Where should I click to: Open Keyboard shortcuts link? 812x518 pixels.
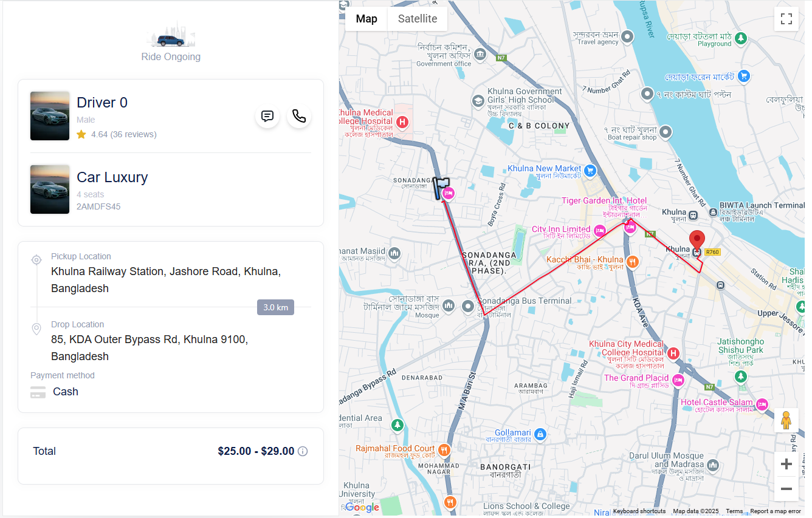[639, 511]
